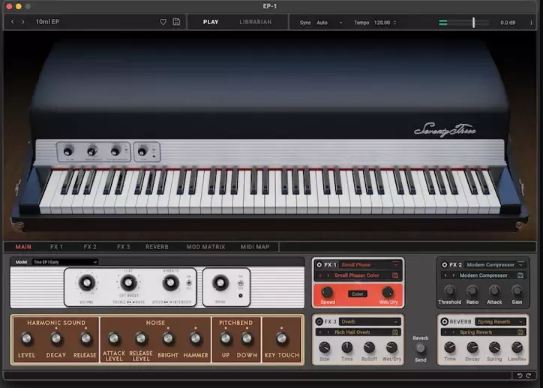Open the kebab options menu in top bar
The height and width of the screenshot is (388, 543).
531,23
